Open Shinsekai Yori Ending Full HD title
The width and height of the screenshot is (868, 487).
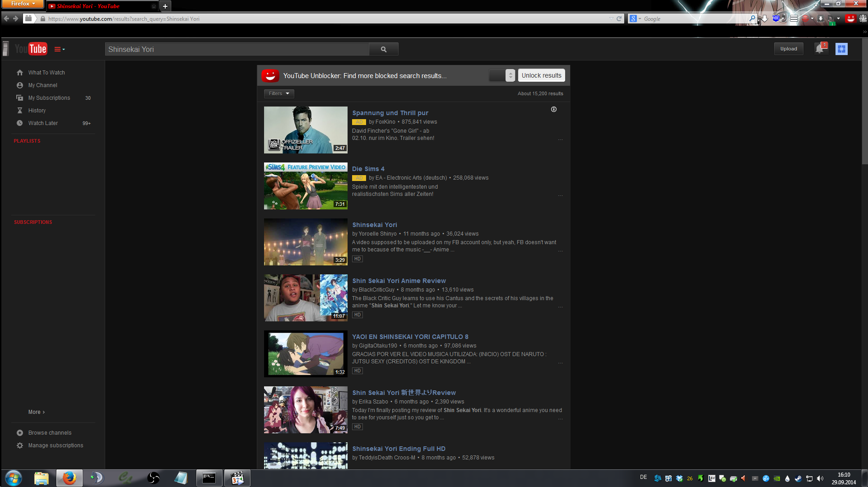pos(399,449)
